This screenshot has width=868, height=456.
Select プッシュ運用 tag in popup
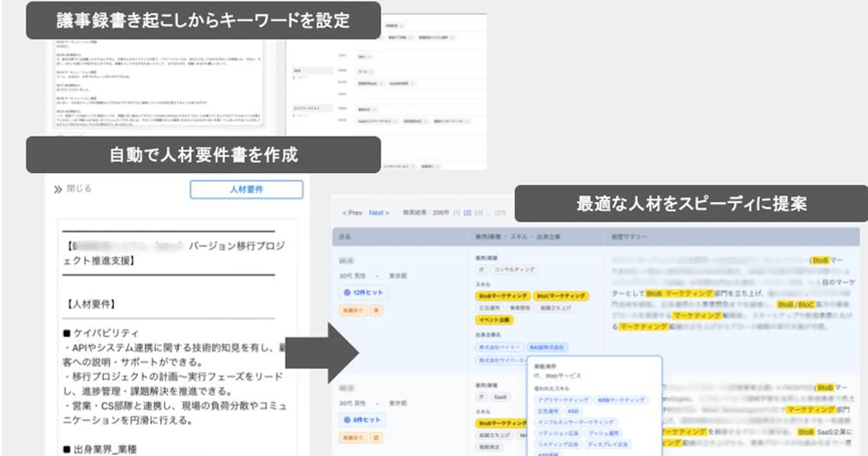click(x=603, y=433)
